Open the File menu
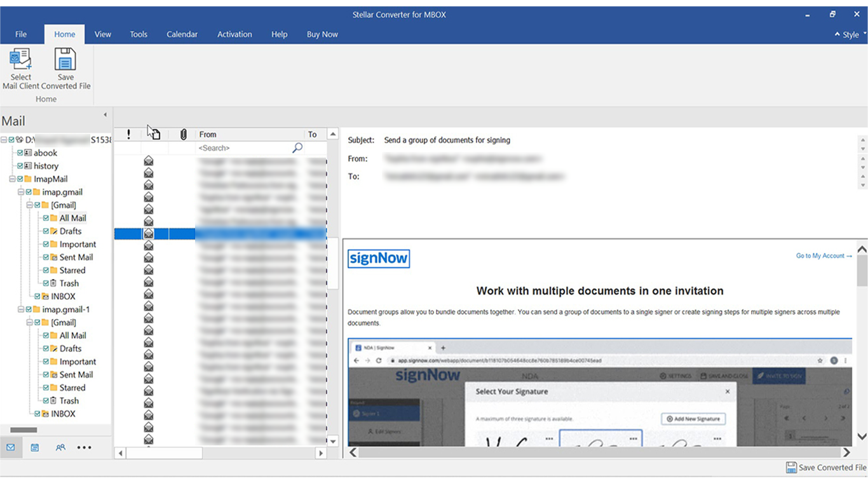 tap(21, 34)
